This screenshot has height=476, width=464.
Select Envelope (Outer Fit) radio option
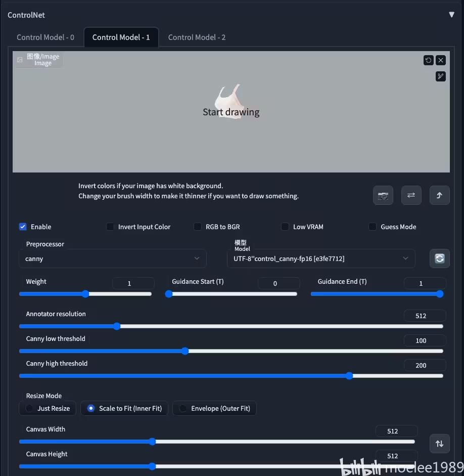click(x=214, y=408)
